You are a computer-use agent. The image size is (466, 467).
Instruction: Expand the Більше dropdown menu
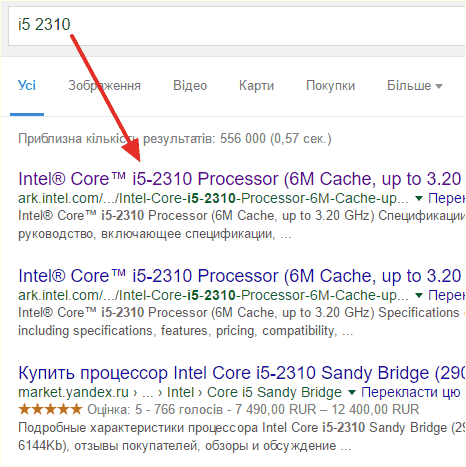[x=415, y=86]
